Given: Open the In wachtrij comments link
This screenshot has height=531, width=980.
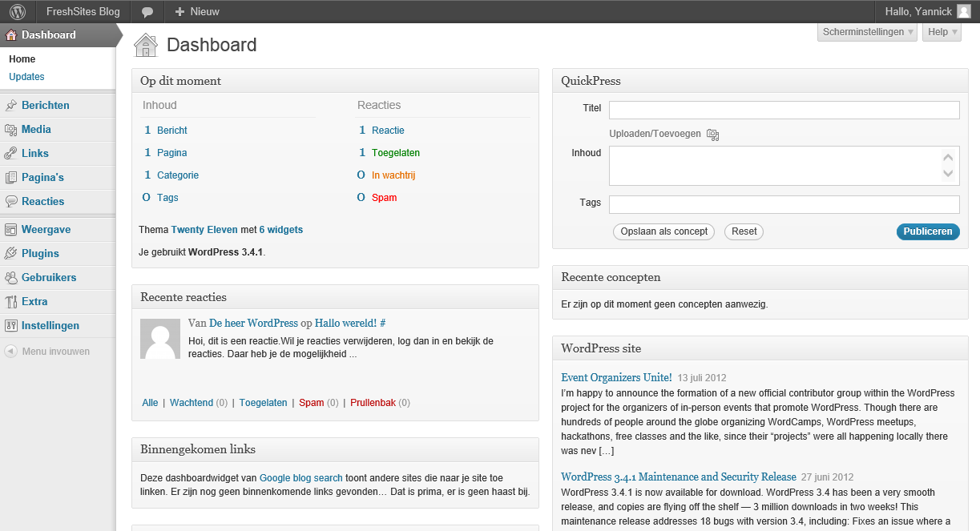Looking at the screenshot, I should (x=393, y=175).
